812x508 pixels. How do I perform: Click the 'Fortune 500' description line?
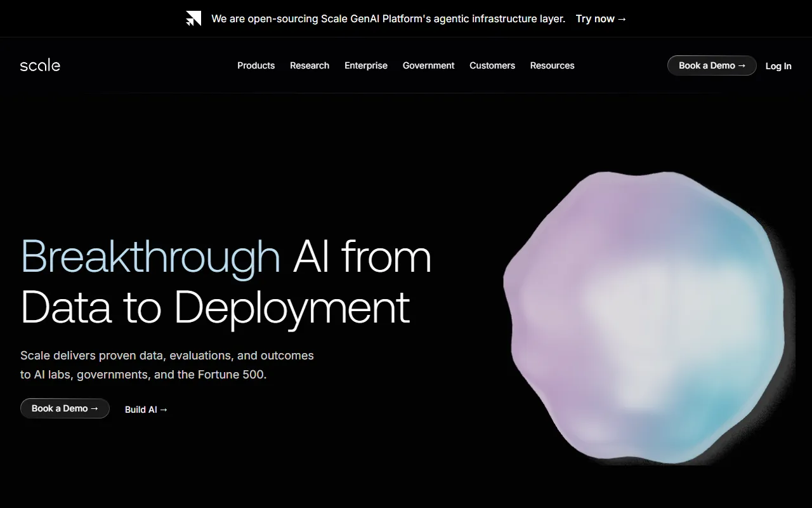(x=143, y=375)
